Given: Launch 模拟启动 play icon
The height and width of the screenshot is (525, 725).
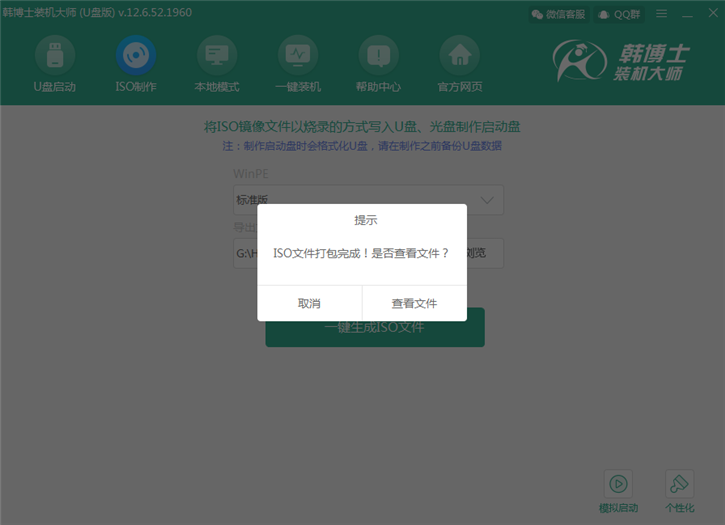Looking at the screenshot, I should click(618, 484).
